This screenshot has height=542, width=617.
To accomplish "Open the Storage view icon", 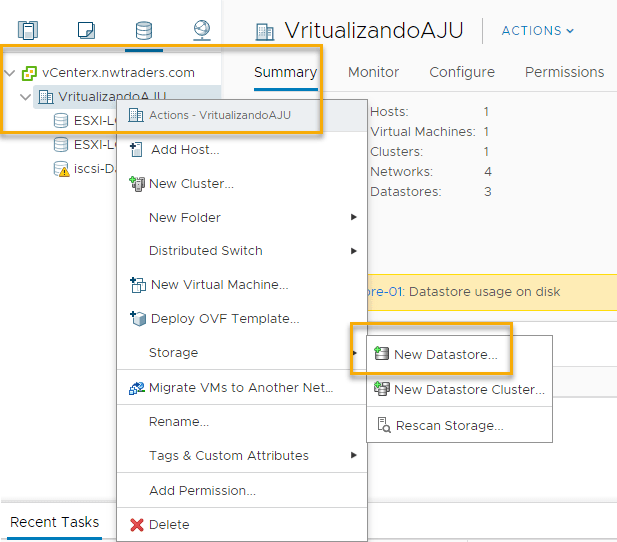I will tap(144, 30).
